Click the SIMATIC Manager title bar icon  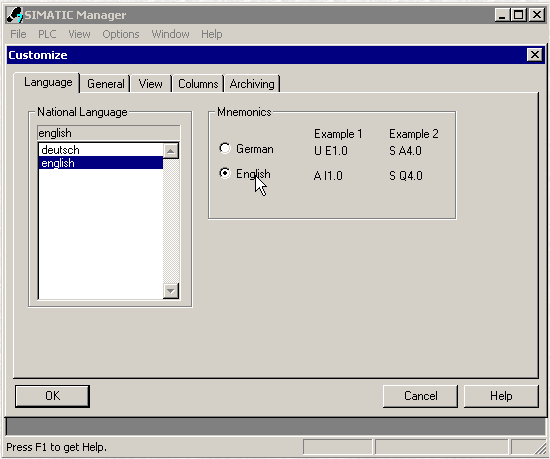click(15, 15)
